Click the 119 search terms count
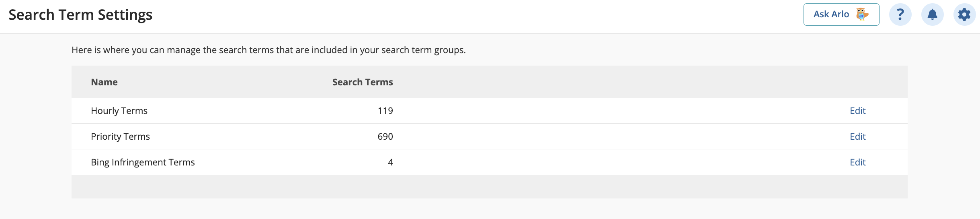This screenshot has height=219, width=980. 385,111
